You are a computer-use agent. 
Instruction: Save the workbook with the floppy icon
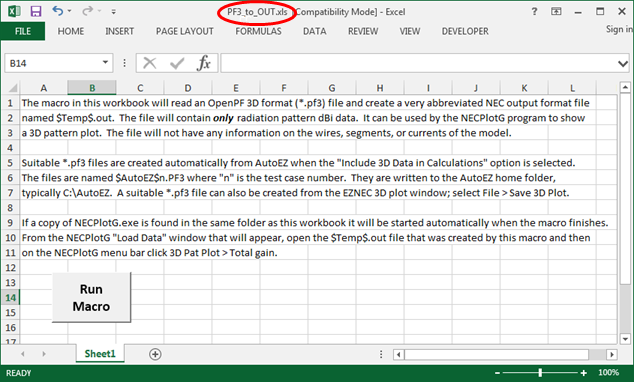tap(36, 11)
